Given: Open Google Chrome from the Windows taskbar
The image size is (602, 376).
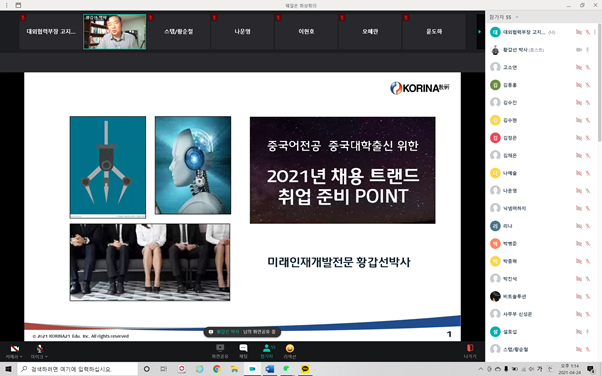Looking at the screenshot, I should 217,369.
